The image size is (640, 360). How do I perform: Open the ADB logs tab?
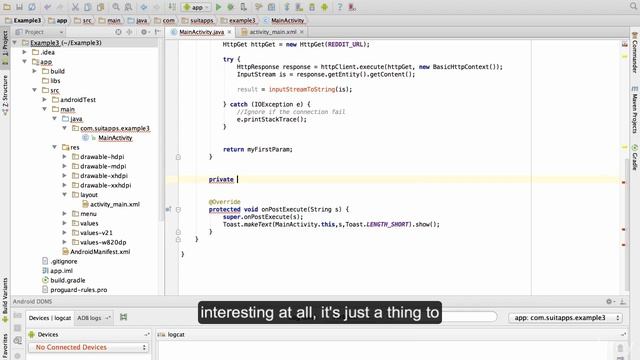click(x=93, y=318)
